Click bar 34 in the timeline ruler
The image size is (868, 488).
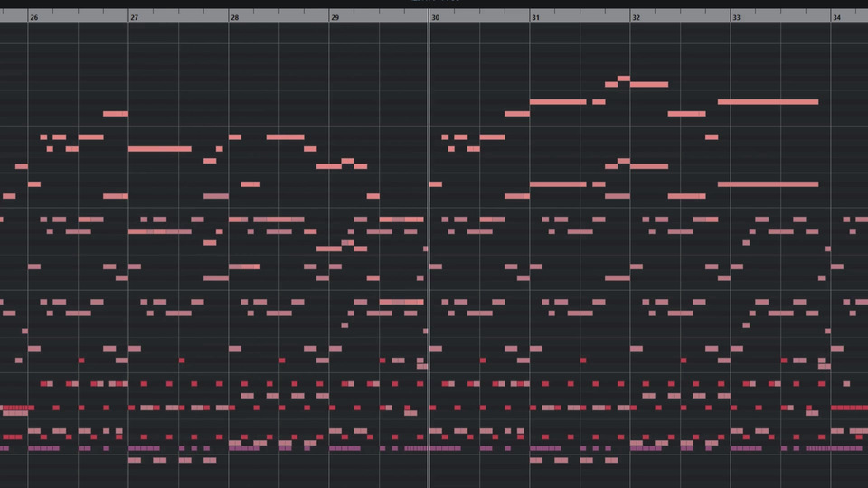(837, 18)
